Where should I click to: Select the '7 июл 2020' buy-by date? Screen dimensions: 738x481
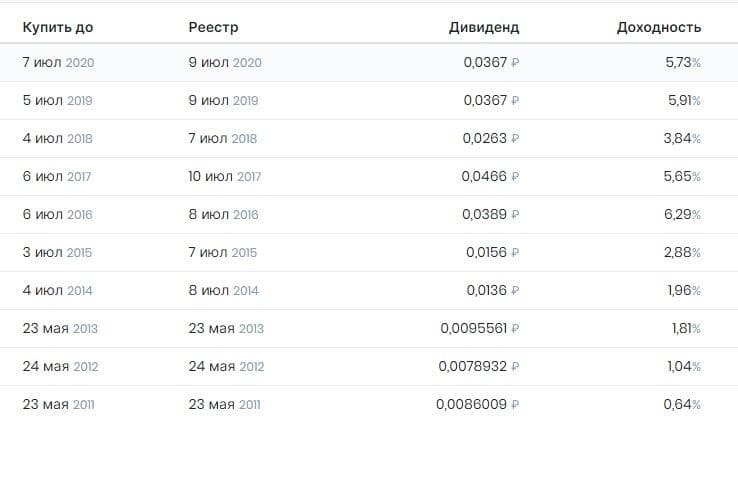pyautogui.click(x=58, y=62)
